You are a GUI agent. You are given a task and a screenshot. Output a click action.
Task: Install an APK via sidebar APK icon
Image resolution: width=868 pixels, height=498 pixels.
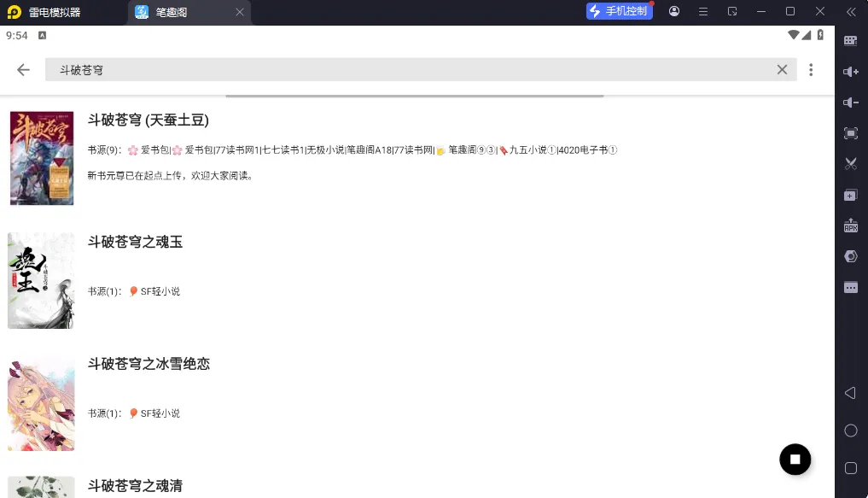point(851,226)
